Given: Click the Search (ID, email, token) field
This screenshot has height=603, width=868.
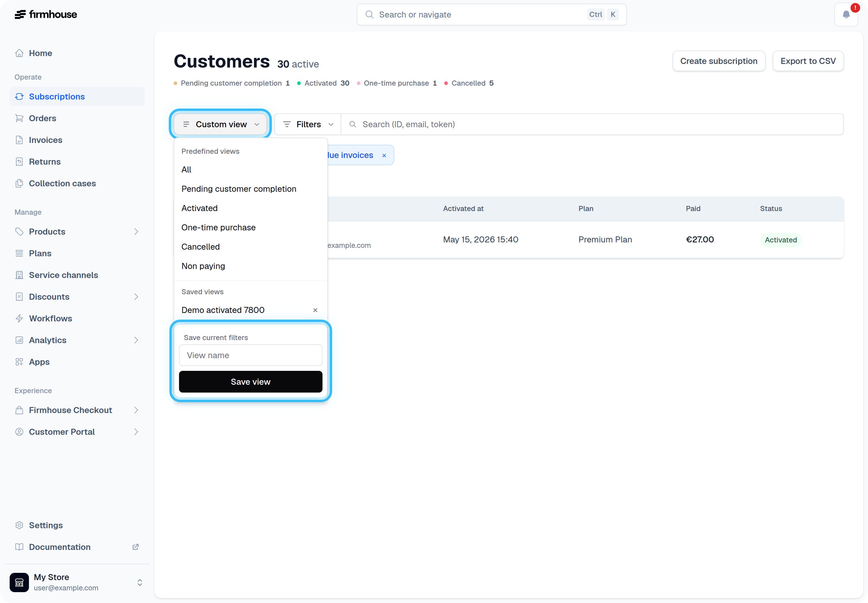Looking at the screenshot, I should click(x=592, y=124).
